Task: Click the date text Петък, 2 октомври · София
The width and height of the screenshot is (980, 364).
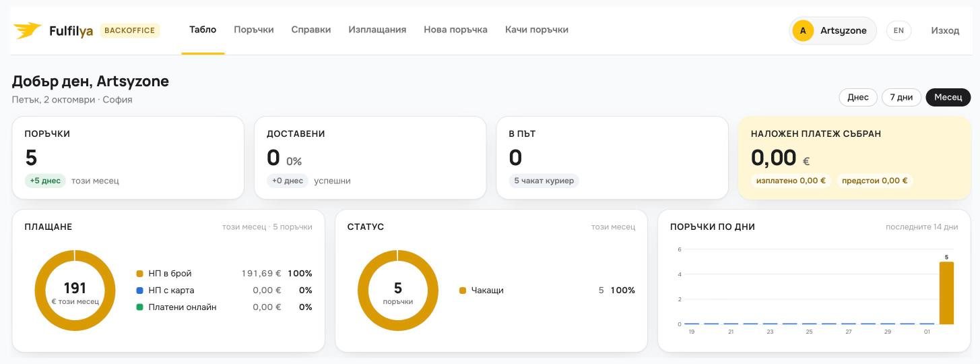Action: coord(72,100)
